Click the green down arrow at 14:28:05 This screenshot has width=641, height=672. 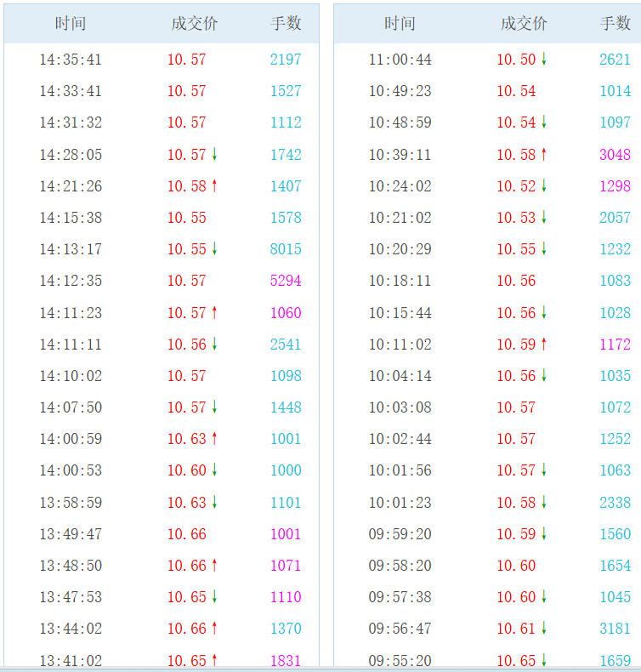tap(214, 154)
